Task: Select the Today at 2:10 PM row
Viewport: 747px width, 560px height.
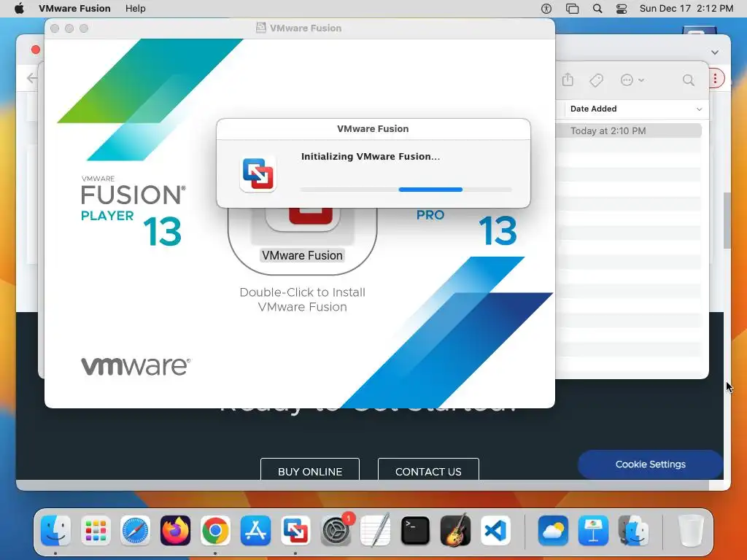Action: 629,131
